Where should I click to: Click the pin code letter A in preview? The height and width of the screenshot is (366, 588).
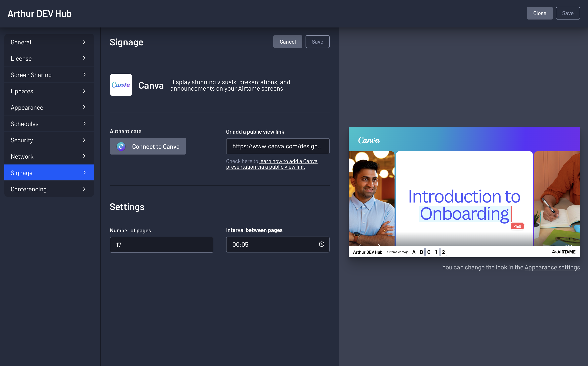point(414,252)
